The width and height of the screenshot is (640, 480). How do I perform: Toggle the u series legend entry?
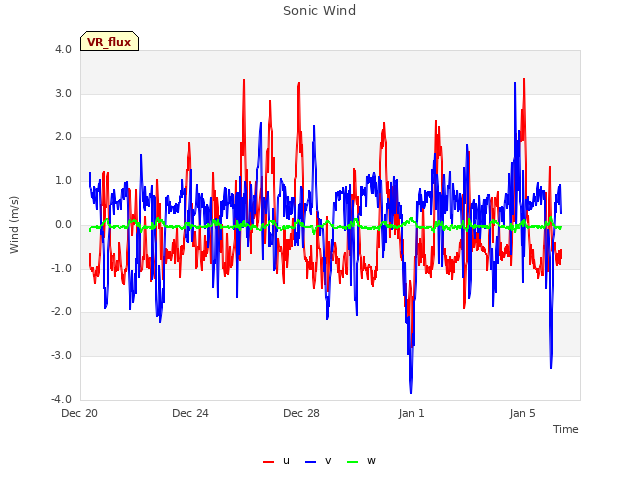(276, 461)
